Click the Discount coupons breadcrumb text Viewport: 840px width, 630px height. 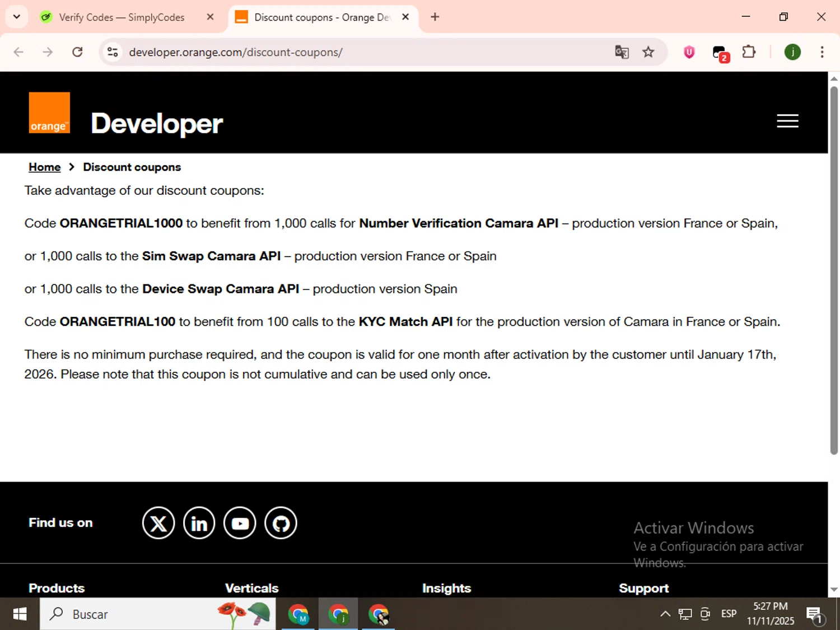[x=132, y=167]
